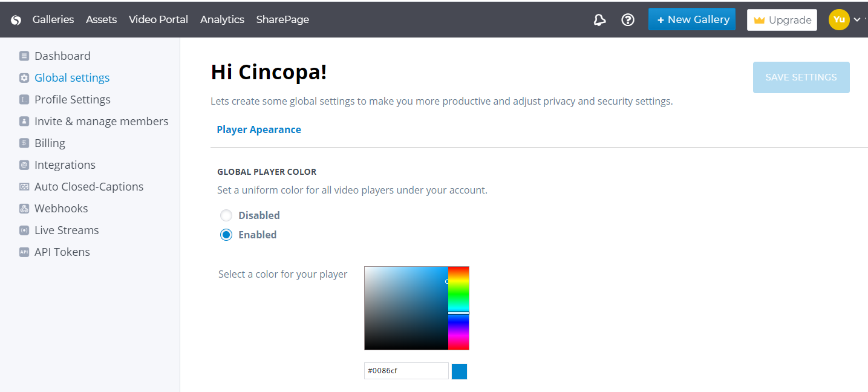Image resolution: width=868 pixels, height=392 pixels.
Task: Switch to the Player Apearance tab
Action: tap(259, 129)
